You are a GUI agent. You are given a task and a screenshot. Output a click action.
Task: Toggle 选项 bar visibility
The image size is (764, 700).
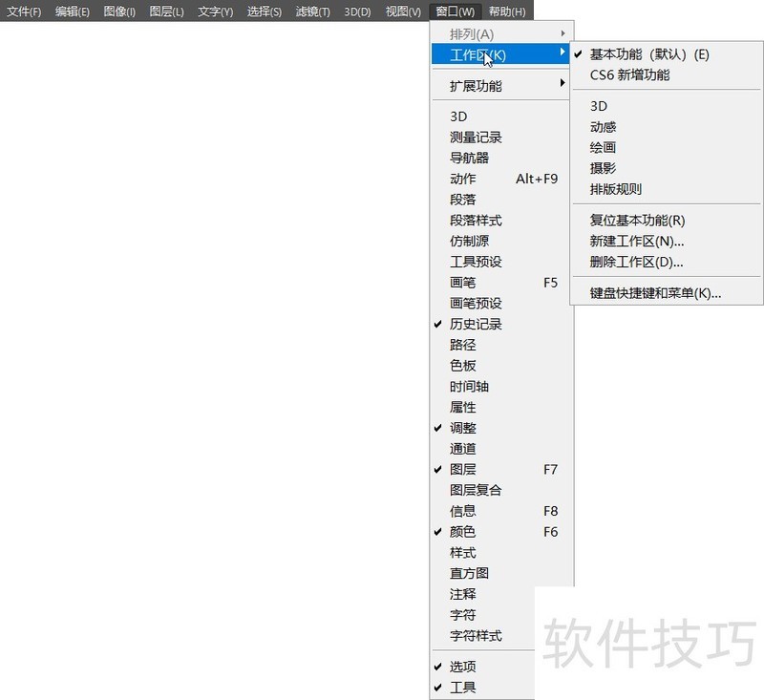[463, 667]
